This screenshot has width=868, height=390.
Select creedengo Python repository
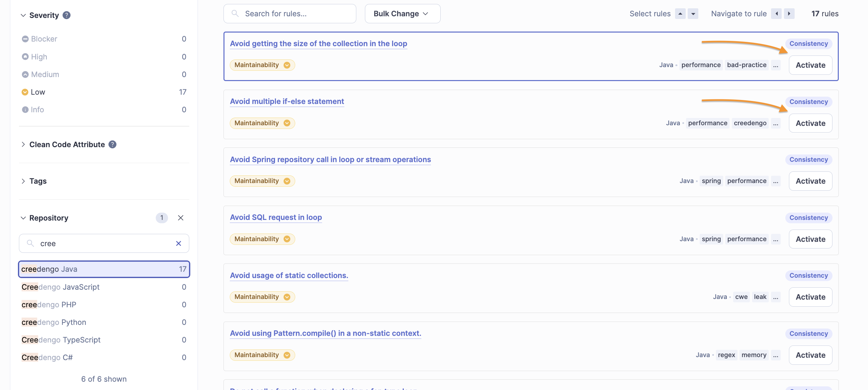(104, 322)
